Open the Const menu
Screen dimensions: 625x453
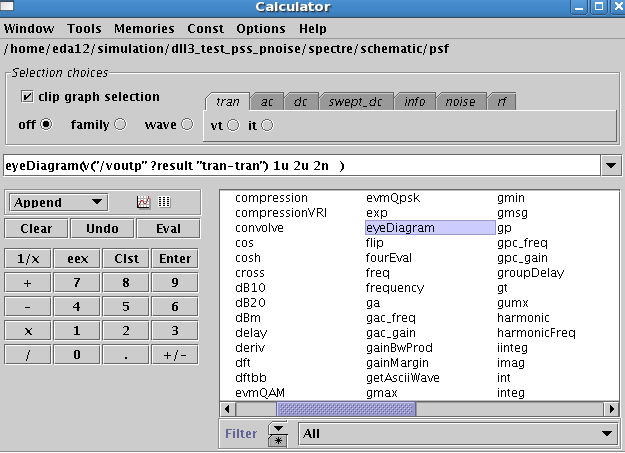(x=205, y=29)
